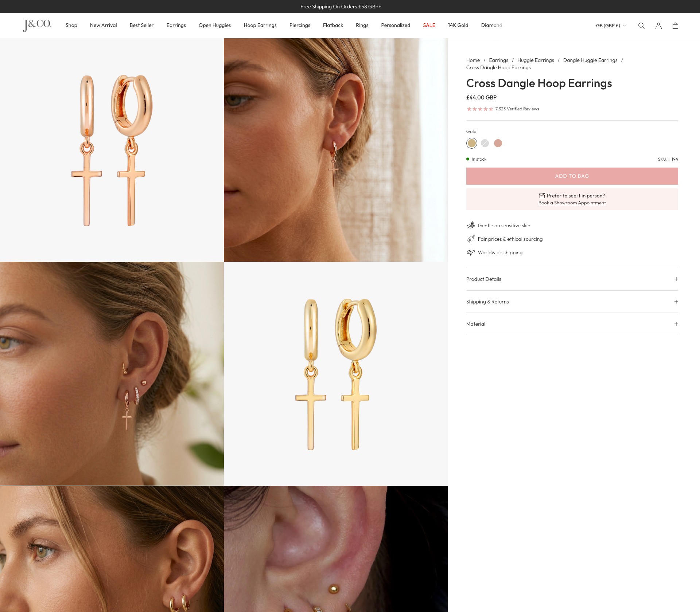This screenshot has width=700, height=612.
Task: Go to Huggie Earrings breadcrumb
Action: 536,60
